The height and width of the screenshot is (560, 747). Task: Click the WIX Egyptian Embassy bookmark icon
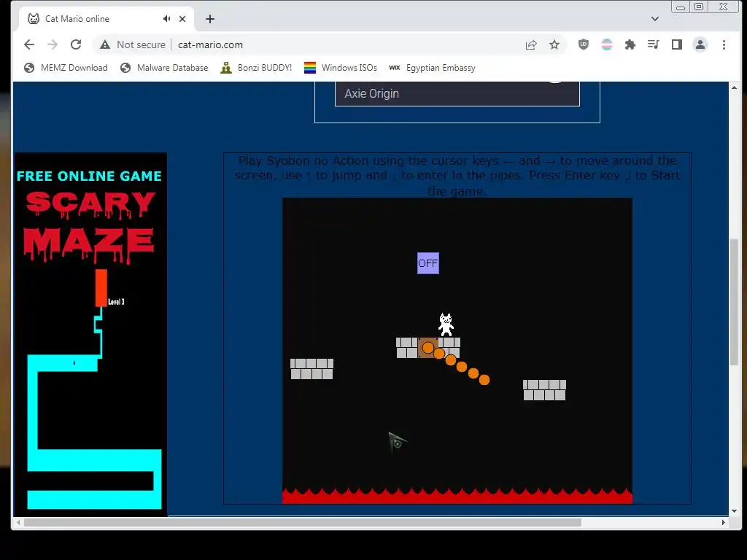click(395, 68)
